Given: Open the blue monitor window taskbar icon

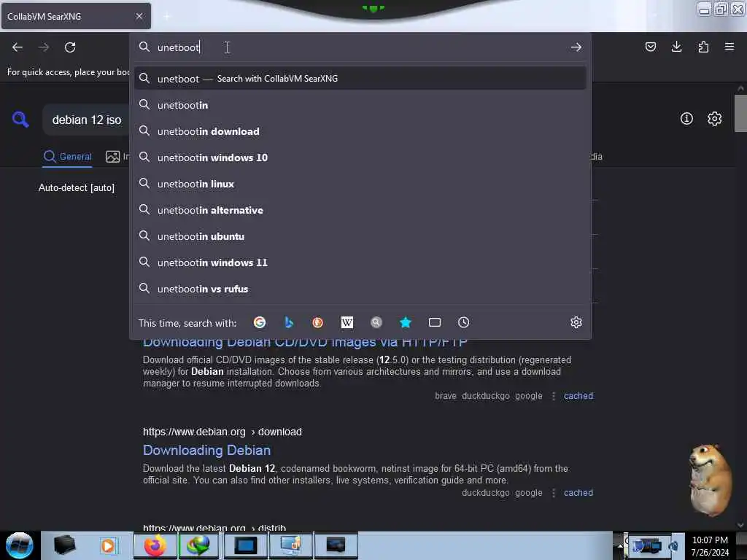Looking at the screenshot, I should 246,545.
